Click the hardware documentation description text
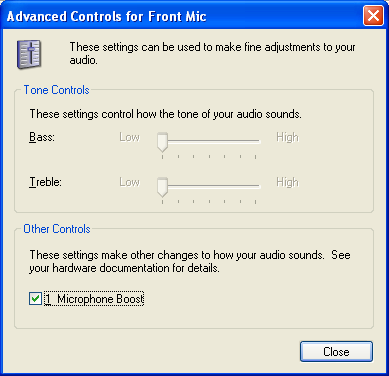The height and width of the screenshot is (376, 389). click(190, 261)
